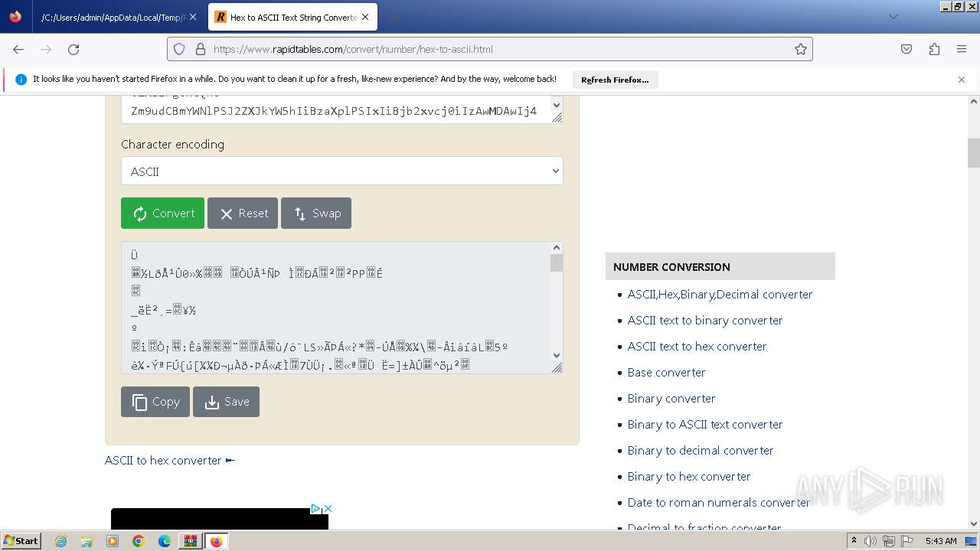Open the ASCII to hex converter link
The width and height of the screenshot is (980, 551).
pyautogui.click(x=170, y=460)
